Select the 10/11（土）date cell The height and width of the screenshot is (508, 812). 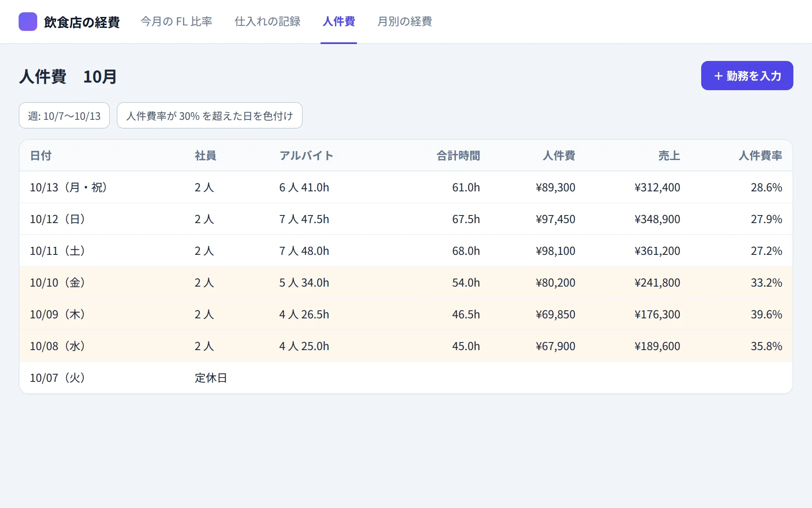coord(58,251)
